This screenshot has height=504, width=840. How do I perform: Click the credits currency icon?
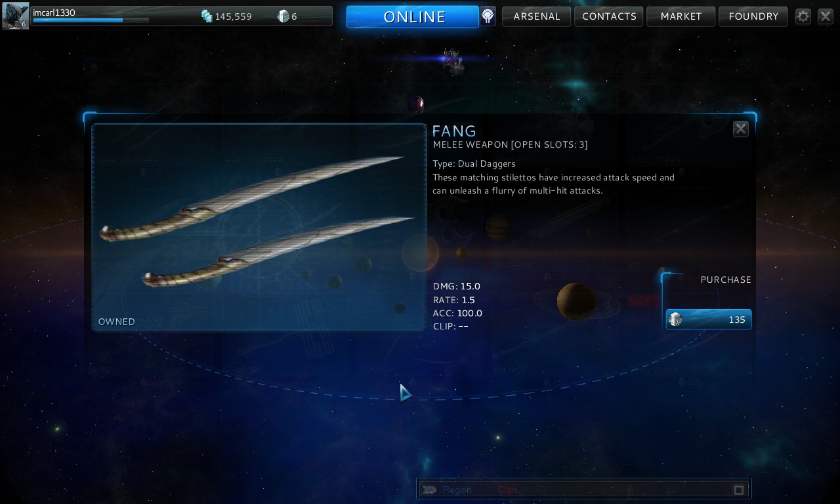coord(207,16)
